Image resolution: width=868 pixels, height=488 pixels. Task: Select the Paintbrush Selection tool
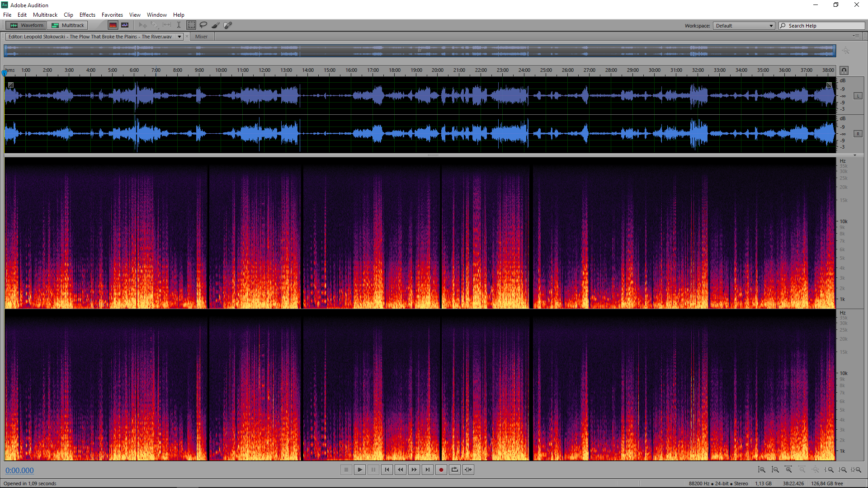coord(216,25)
